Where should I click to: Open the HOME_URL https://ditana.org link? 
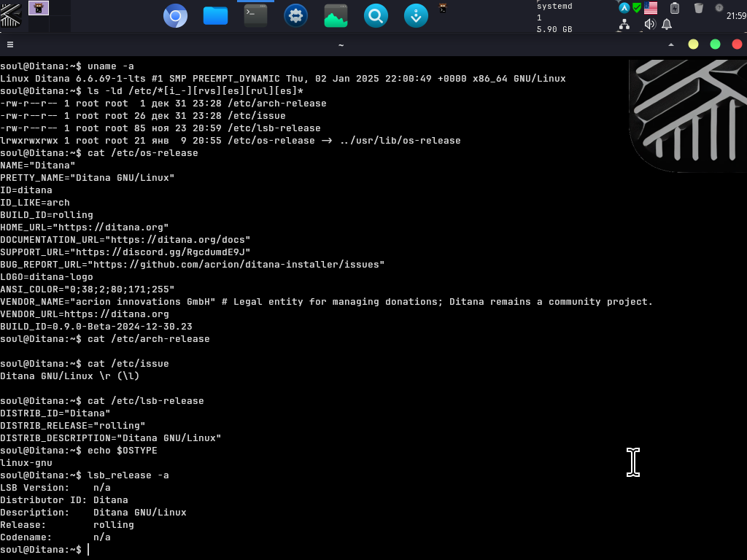(x=111, y=227)
